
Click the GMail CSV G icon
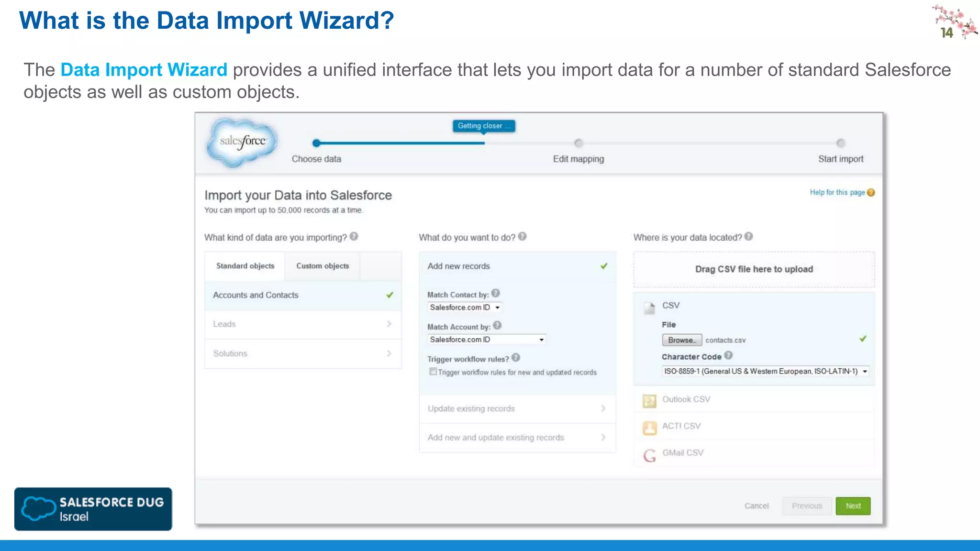[x=649, y=455]
